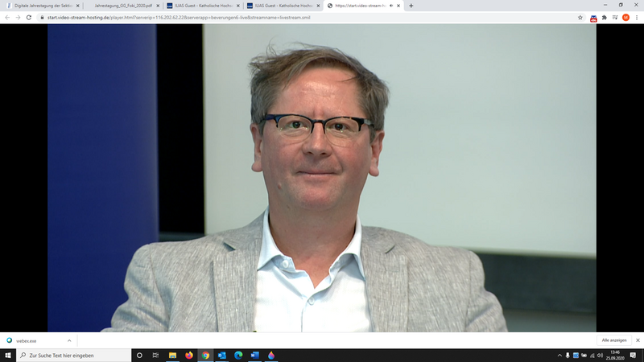The width and height of the screenshot is (644, 362).
Task: Click the browser back arrow
Action: point(7,17)
